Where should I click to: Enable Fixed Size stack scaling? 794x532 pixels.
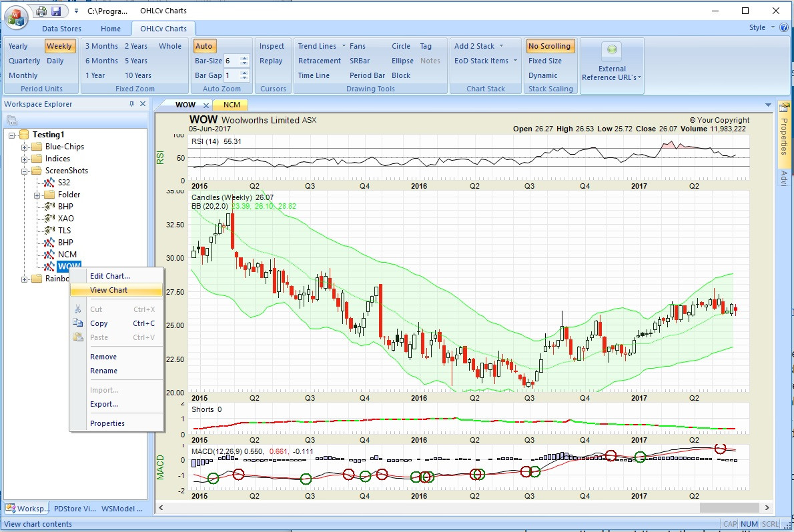coord(544,61)
